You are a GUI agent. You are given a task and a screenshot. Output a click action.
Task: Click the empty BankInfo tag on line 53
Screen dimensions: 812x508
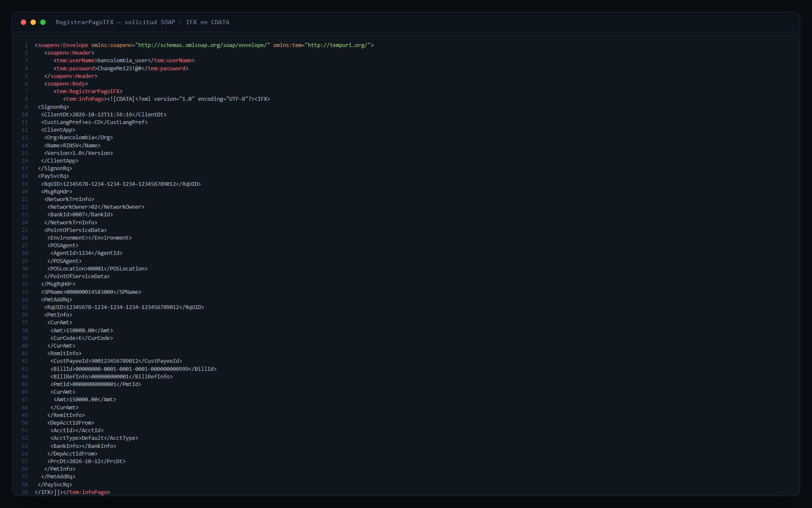(83, 446)
